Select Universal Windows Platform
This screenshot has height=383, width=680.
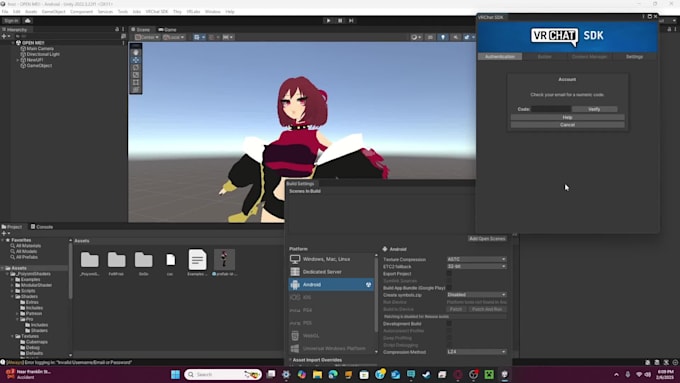pos(331,348)
